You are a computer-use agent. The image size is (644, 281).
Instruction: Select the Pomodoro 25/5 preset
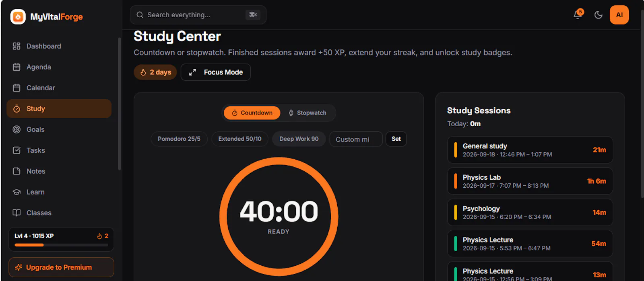[179, 139]
